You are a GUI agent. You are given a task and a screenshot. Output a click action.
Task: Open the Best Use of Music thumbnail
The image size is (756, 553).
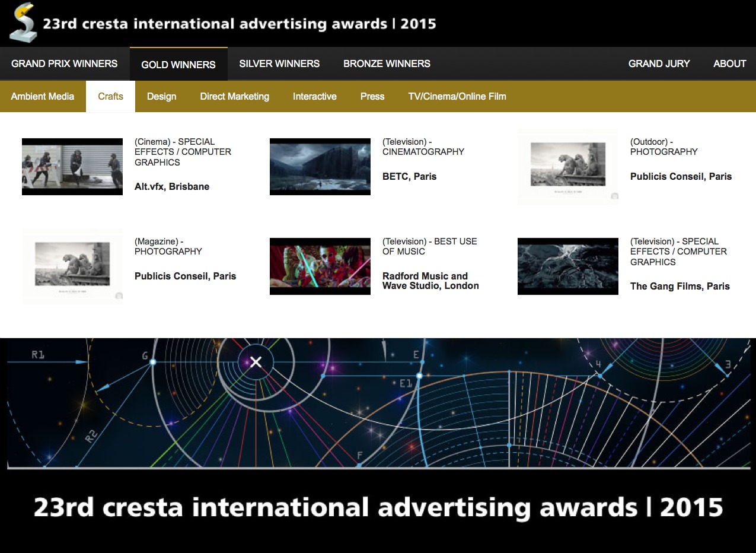pos(320,266)
